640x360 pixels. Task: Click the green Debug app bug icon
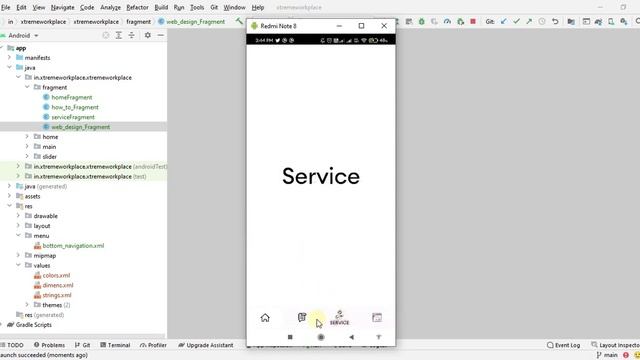coord(422,22)
